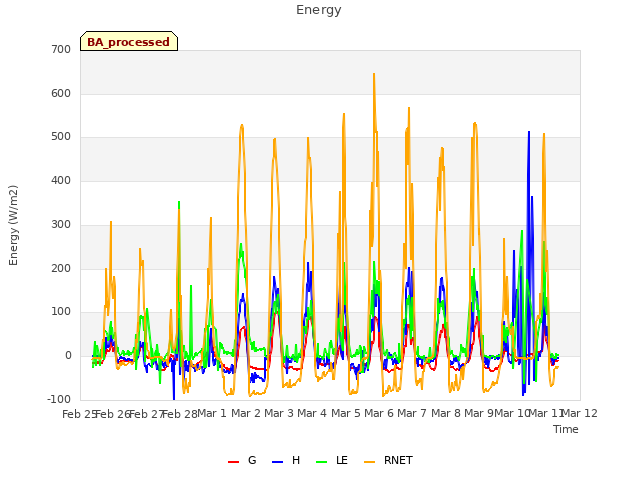Click the 400 y-axis tick label
Image resolution: width=640 pixels, height=480 pixels.
click(61, 181)
